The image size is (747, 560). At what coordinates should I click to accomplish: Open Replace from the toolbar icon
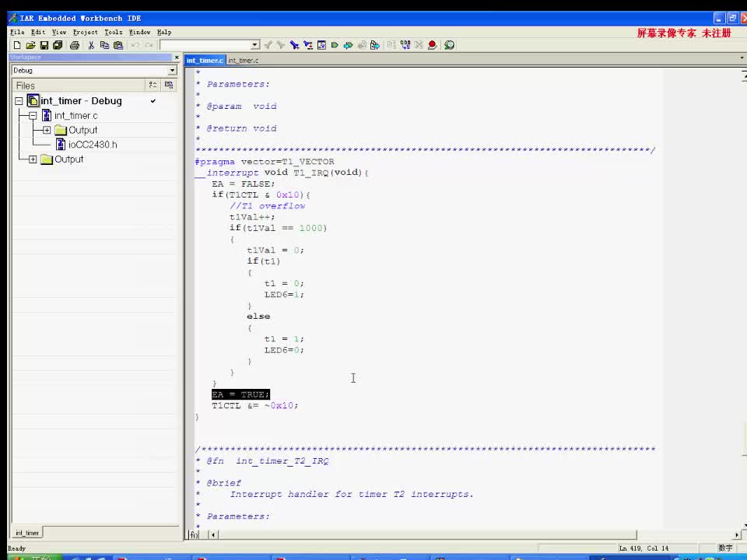coord(308,45)
